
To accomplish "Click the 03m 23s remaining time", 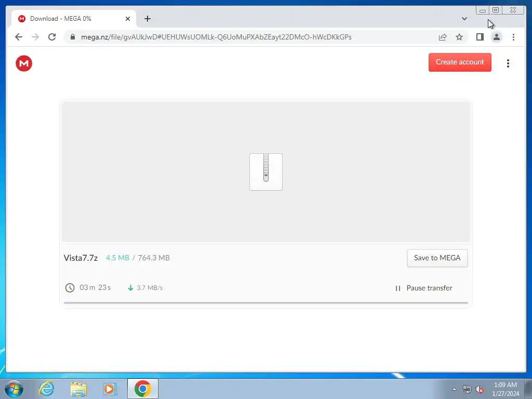I will click(95, 288).
